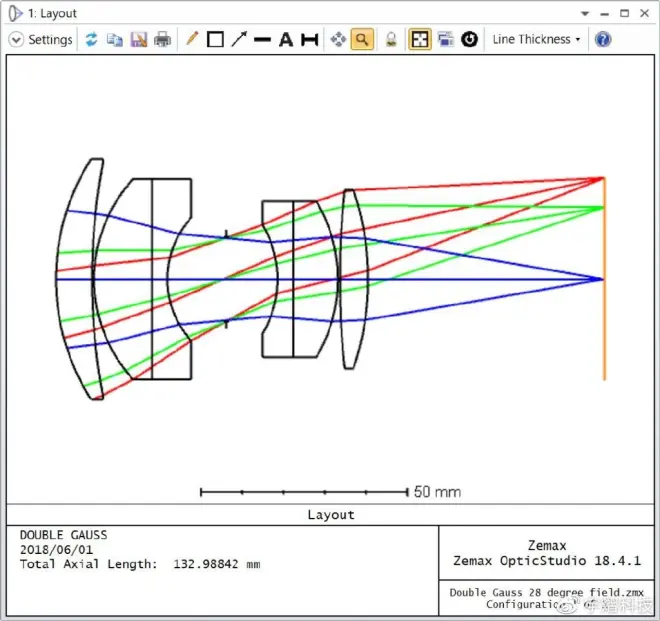Select the draw line tool

tap(262, 40)
